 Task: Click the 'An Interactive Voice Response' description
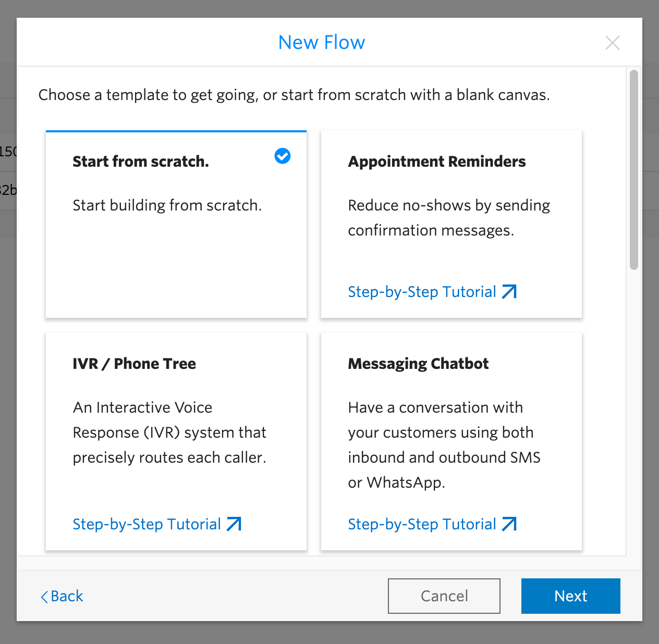(169, 432)
